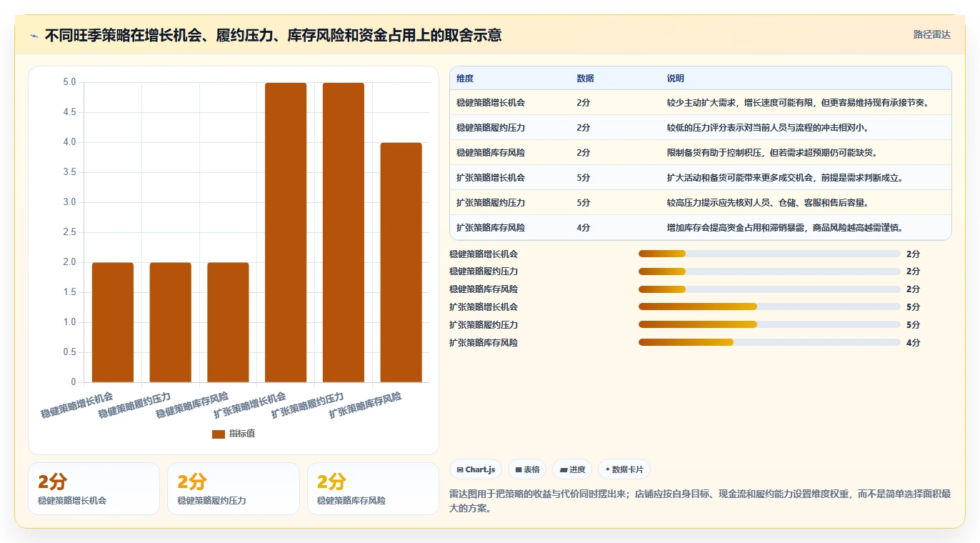This screenshot has width=980, height=543.
Task: Click the 4分 value beside the progress bars
Action: pyautogui.click(x=913, y=343)
